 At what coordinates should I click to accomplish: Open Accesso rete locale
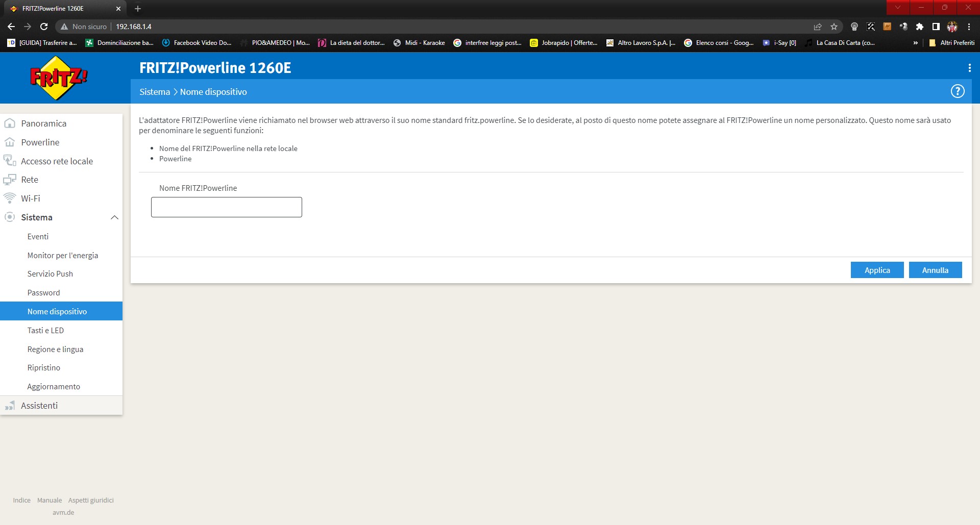point(57,161)
